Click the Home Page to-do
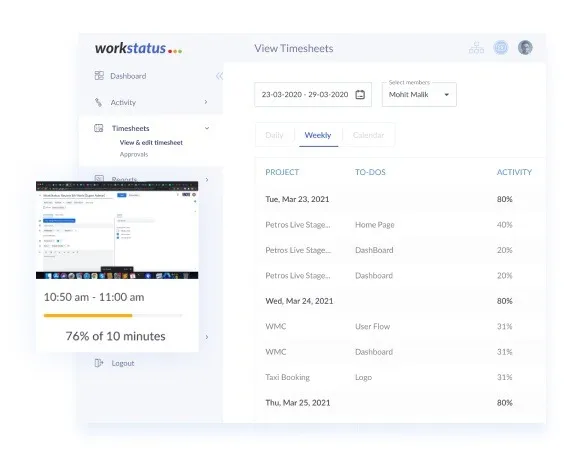This screenshot has width=581, height=460. [375, 225]
